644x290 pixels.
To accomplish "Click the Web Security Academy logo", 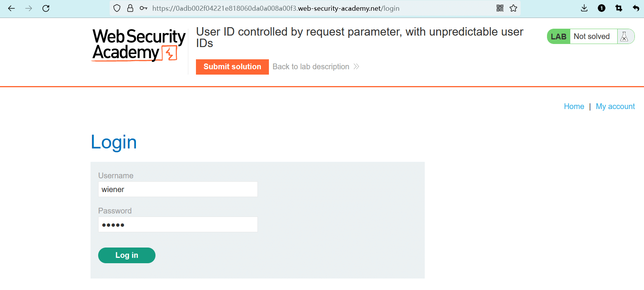I will point(139,45).
